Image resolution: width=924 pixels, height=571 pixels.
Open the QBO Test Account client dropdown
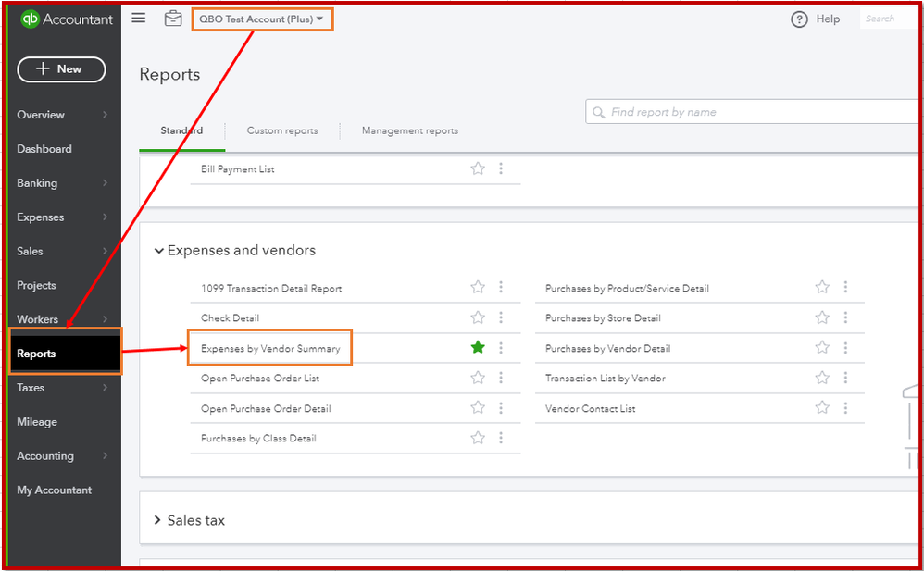(x=261, y=19)
